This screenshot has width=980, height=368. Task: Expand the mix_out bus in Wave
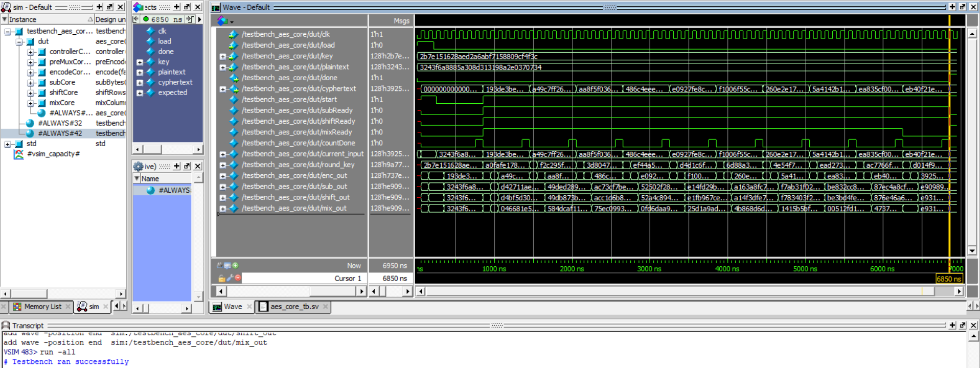click(x=223, y=209)
